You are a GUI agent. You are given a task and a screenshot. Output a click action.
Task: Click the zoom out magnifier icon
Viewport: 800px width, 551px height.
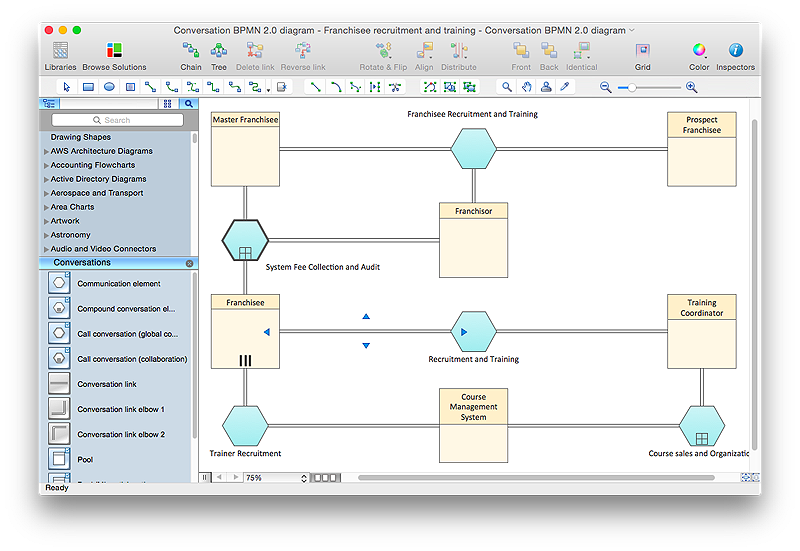pos(606,87)
